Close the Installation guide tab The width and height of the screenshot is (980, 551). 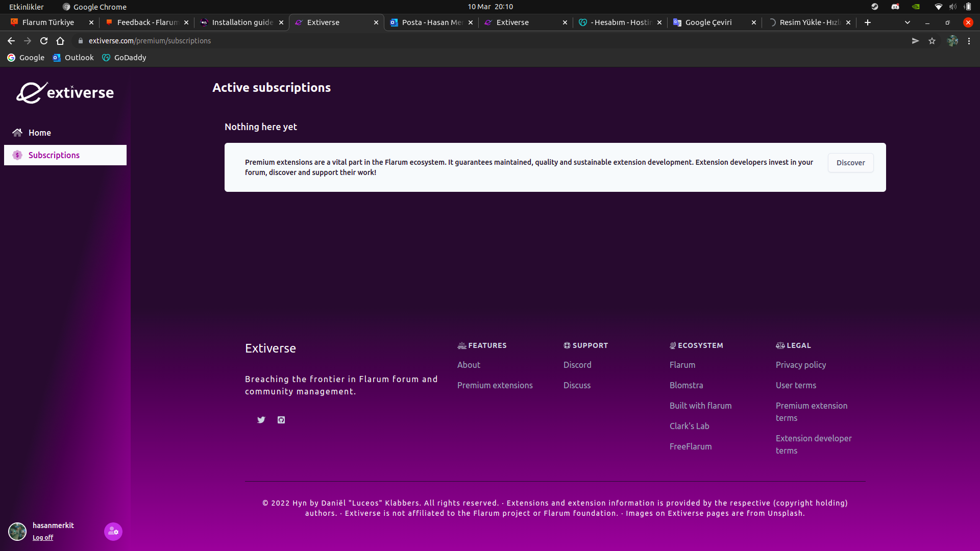(281, 22)
